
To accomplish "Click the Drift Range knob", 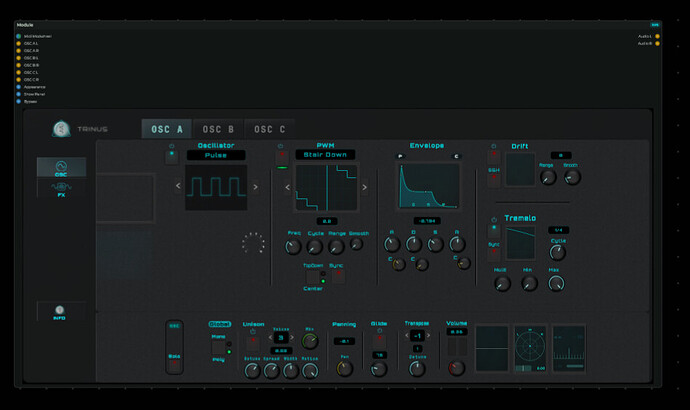I will tap(548, 177).
